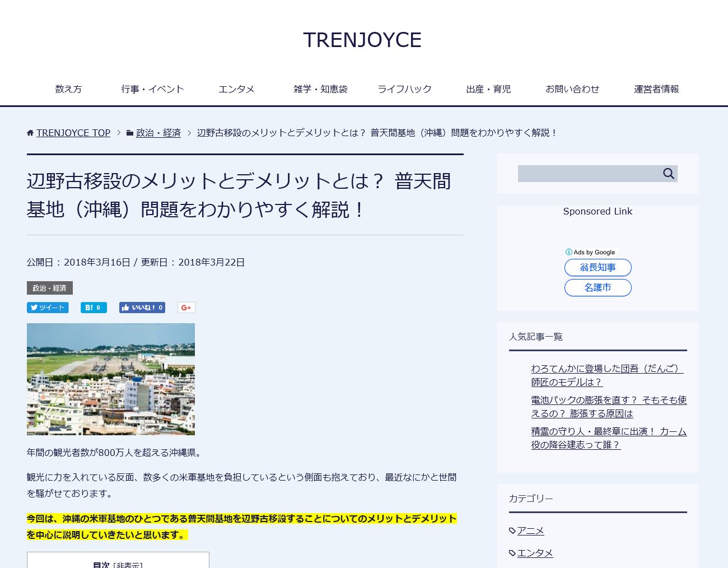Image resolution: width=728 pixels, height=568 pixels.
Task: Open 政治・経済 breadcrumb link
Action: [158, 133]
